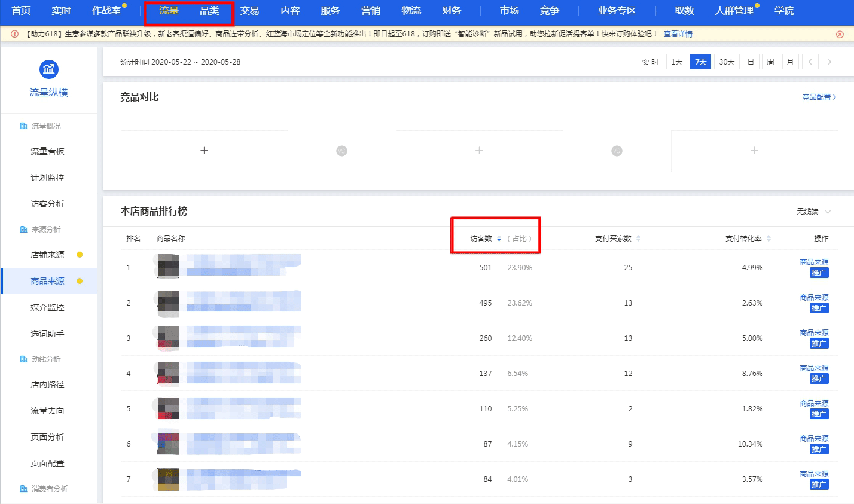The width and height of the screenshot is (854, 504).
Task: Click the rank 1 product thumbnail
Action: [x=168, y=267]
